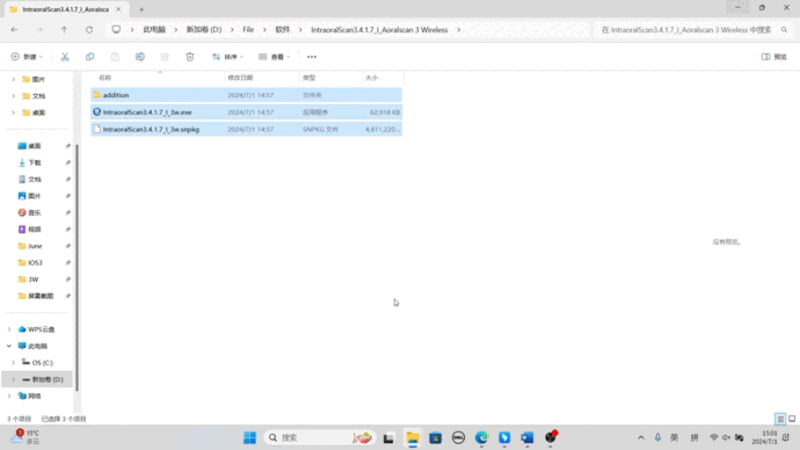Open the Windows Start button
Viewport: 800px width, 450px height.
point(249,438)
